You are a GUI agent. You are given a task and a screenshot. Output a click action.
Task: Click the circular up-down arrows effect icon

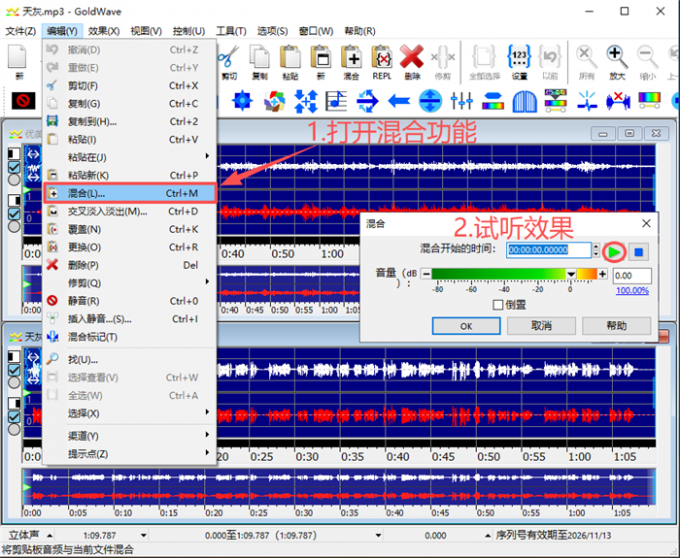tap(430, 101)
